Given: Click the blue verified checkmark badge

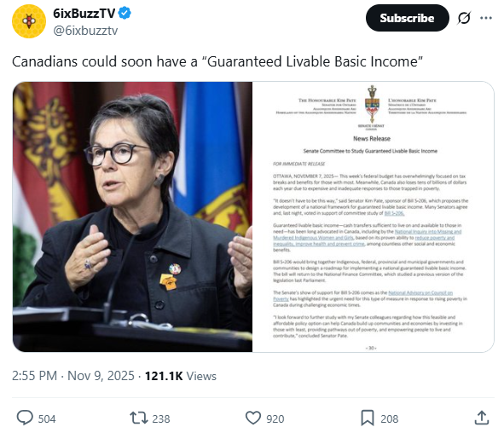Looking at the screenshot, I should 125,13.
